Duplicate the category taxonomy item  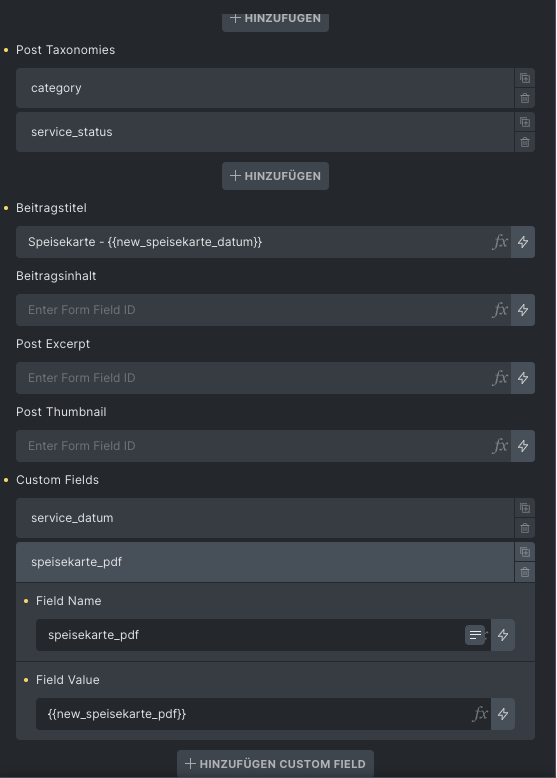[525, 78]
